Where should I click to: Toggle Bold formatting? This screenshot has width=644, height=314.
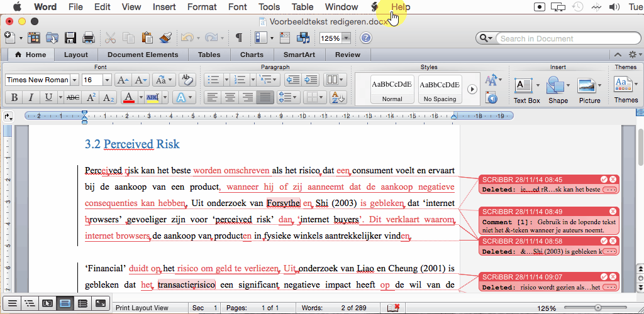coord(13,98)
